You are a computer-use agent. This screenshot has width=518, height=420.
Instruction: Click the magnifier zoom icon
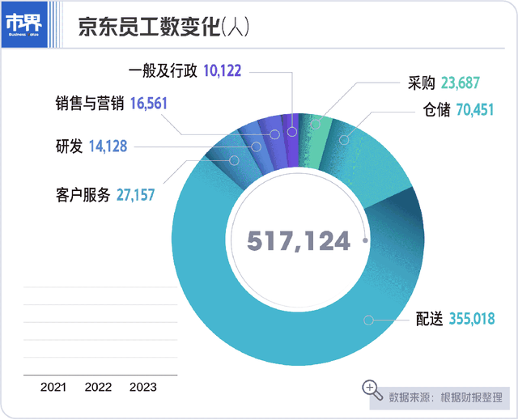(x=372, y=390)
